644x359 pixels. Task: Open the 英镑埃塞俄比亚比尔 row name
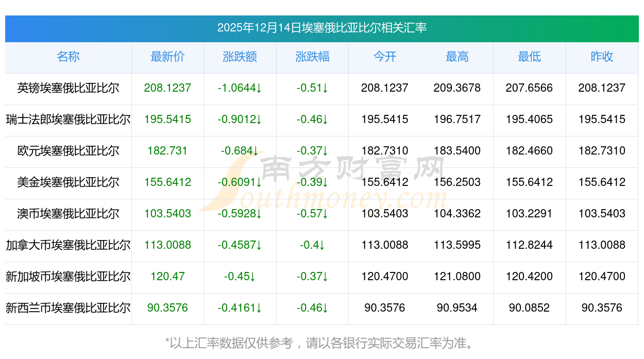click(68, 88)
